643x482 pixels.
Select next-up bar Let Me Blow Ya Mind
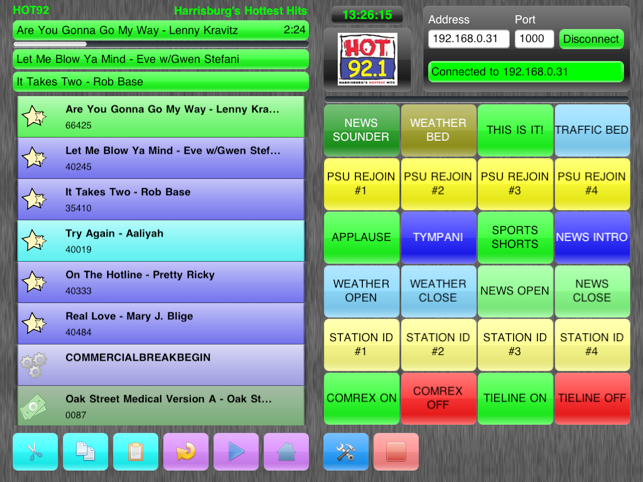(x=161, y=59)
